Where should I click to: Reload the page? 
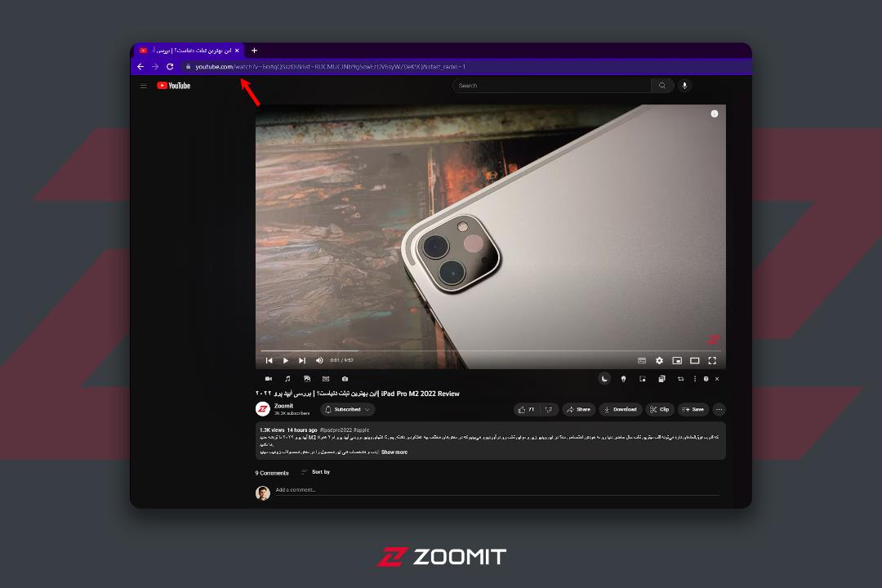tap(170, 66)
